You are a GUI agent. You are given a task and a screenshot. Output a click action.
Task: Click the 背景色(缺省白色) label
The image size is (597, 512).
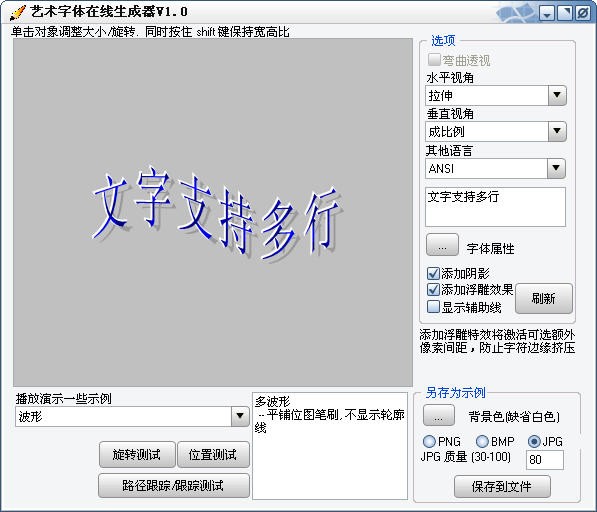514,417
